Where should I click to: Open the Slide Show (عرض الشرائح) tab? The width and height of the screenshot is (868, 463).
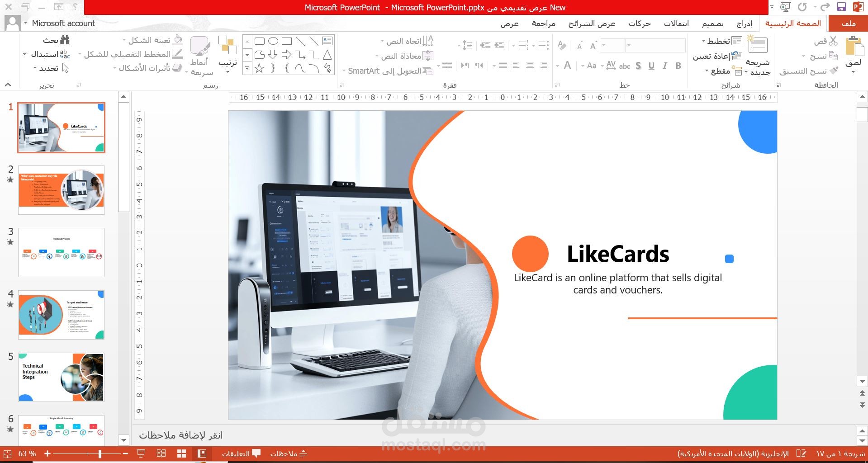[592, 24]
